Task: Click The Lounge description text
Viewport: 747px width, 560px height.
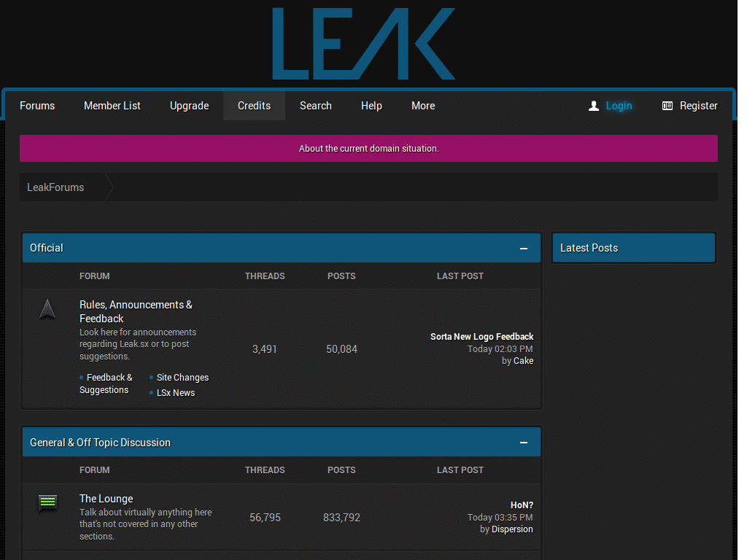Action: [145, 524]
